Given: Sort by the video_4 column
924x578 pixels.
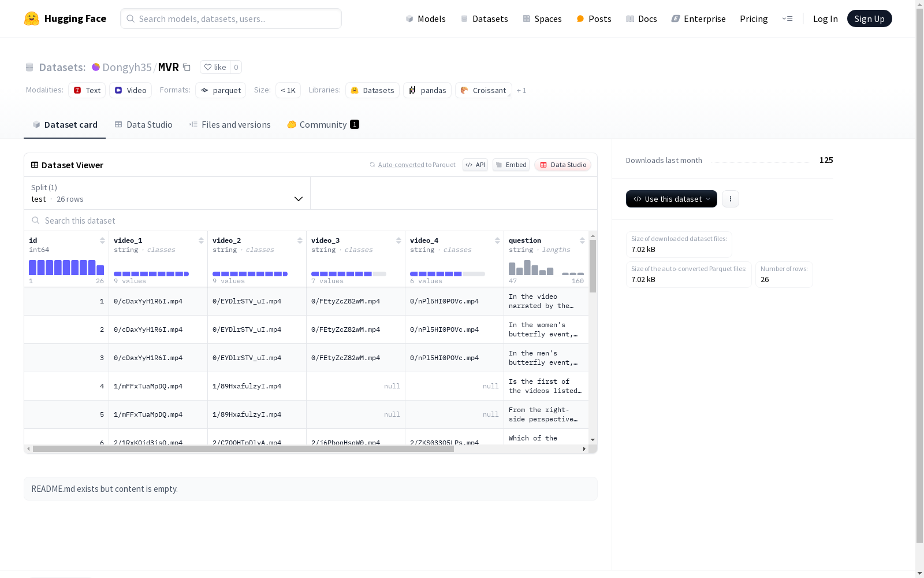Looking at the screenshot, I should coord(497,240).
